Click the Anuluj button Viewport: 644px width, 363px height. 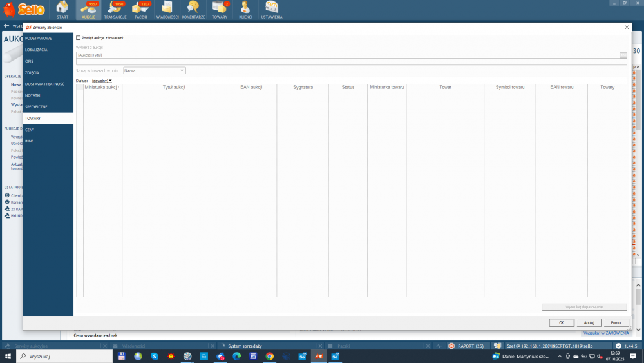pyautogui.click(x=589, y=323)
